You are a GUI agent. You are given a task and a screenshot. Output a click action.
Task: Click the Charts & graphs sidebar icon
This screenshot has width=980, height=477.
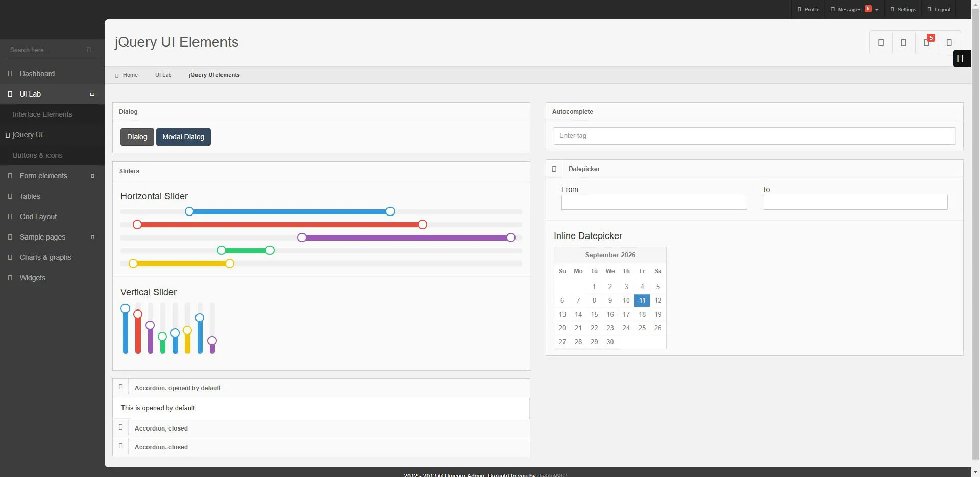10,257
